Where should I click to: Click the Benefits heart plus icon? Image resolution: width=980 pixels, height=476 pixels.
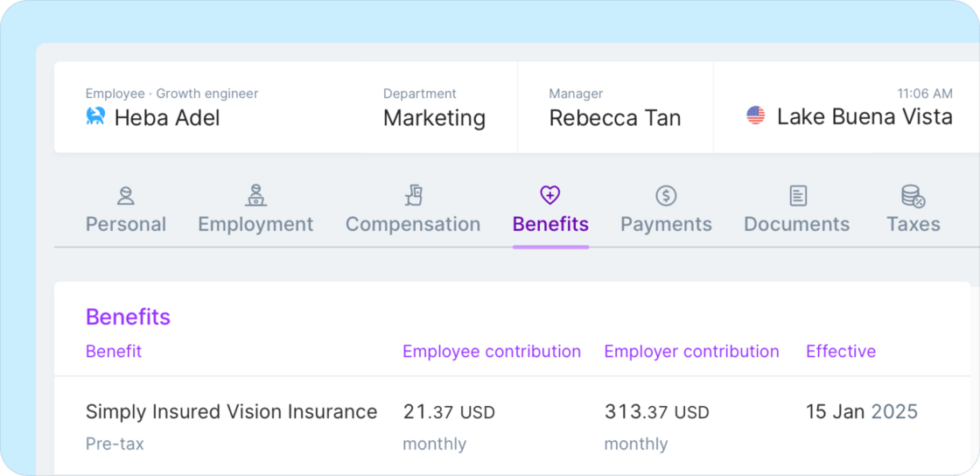[550, 195]
